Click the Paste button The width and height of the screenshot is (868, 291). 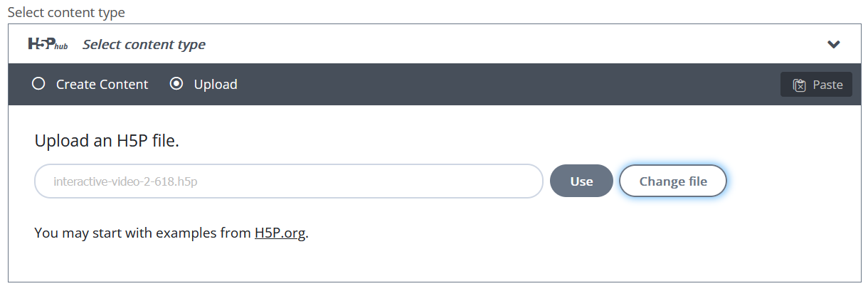(x=816, y=85)
